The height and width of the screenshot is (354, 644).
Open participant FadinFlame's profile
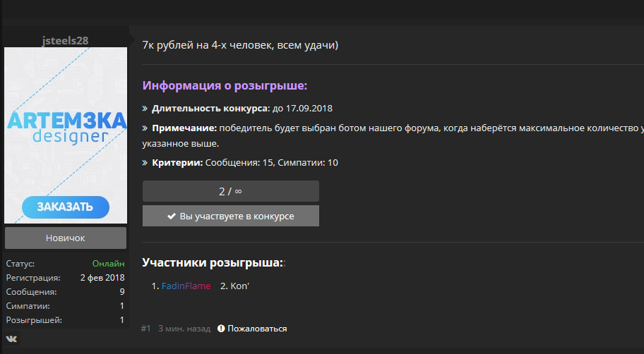coord(186,286)
